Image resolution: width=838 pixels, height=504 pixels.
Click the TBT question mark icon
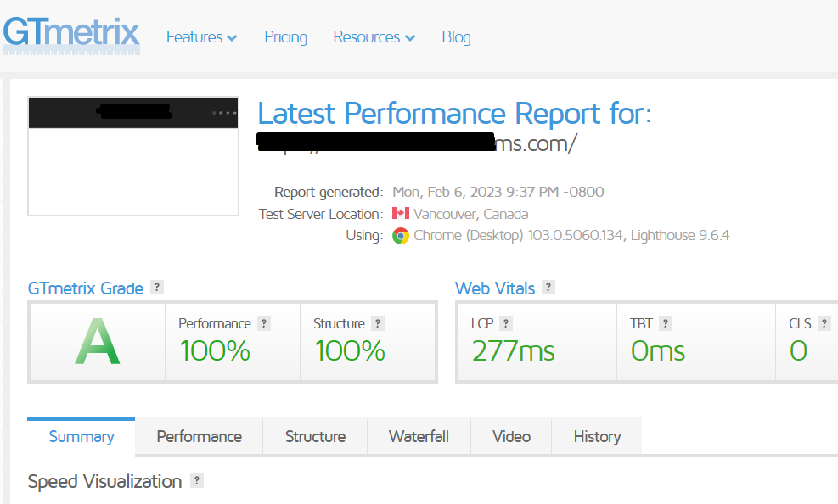[666, 323]
